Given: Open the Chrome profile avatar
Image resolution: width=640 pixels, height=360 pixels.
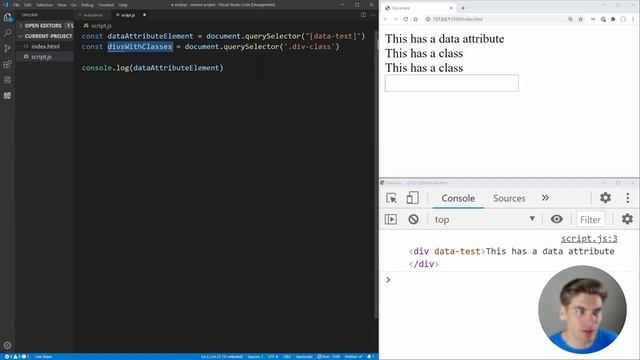Looking at the screenshot, I should coord(623,19).
